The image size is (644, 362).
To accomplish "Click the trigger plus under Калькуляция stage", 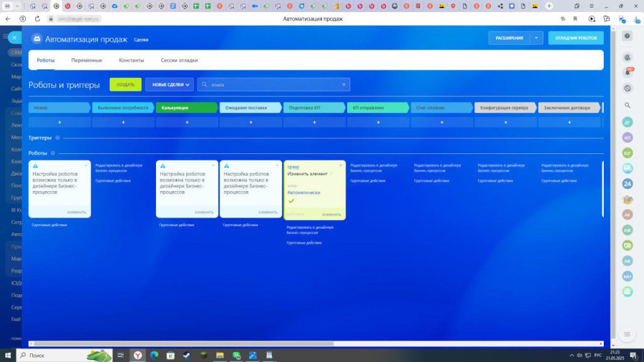I will pos(187,122).
